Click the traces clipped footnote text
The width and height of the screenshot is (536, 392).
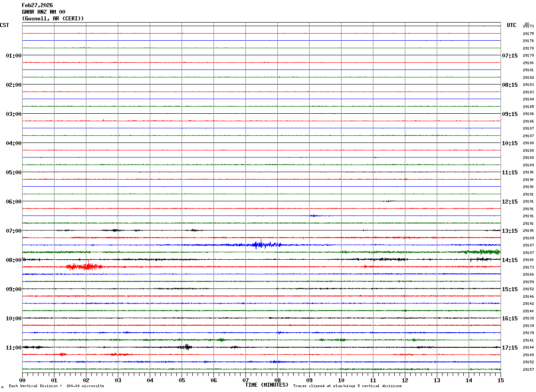pyautogui.click(x=347, y=386)
